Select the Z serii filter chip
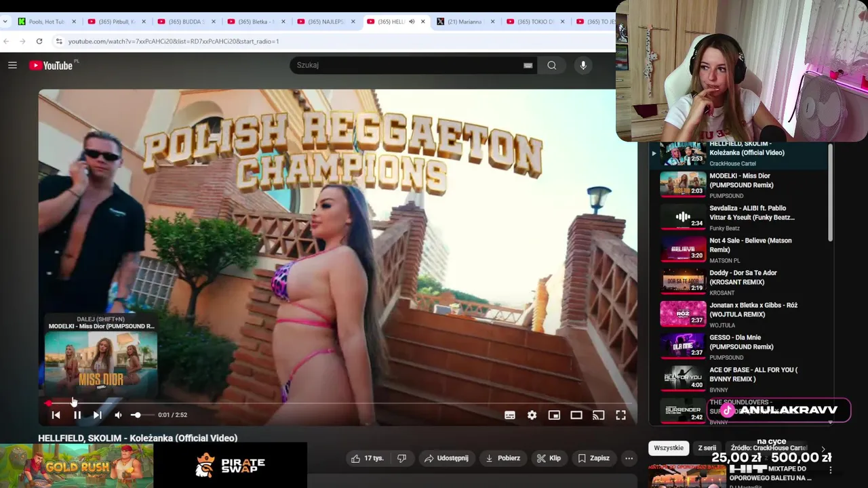This screenshot has width=868, height=488. click(x=707, y=448)
